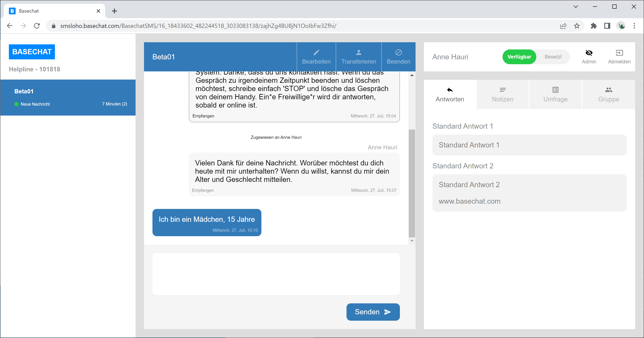The height and width of the screenshot is (338, 644).
Task: Click the Bearbeiten pencil icon
Action: [316, 52]
